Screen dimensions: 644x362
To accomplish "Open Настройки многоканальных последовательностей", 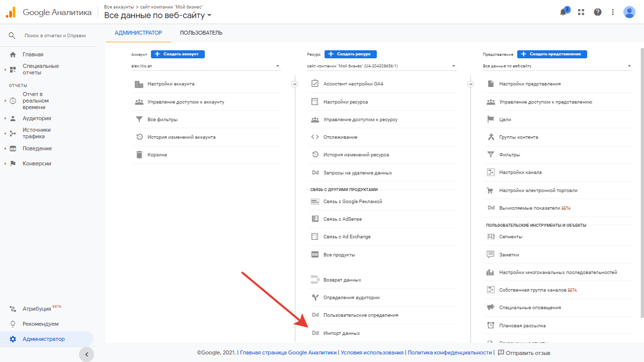I will coord(557,272).
